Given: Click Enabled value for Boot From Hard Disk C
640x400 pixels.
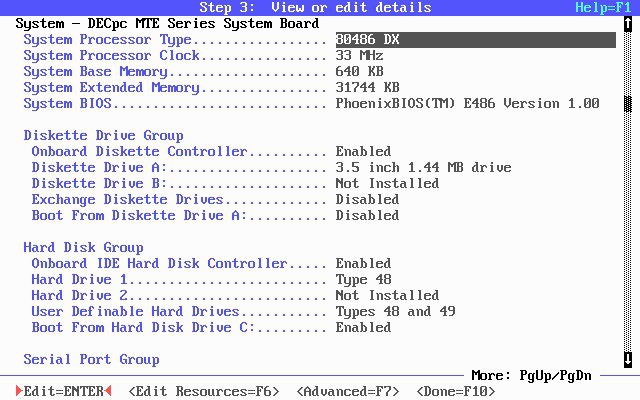Looking at the screenshot, I should point(363,327).
